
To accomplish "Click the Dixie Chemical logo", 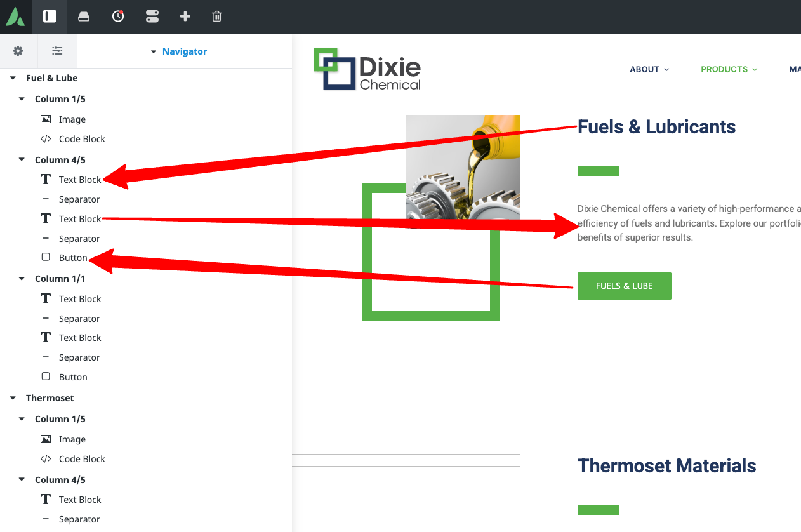I will tap(367, 69).
